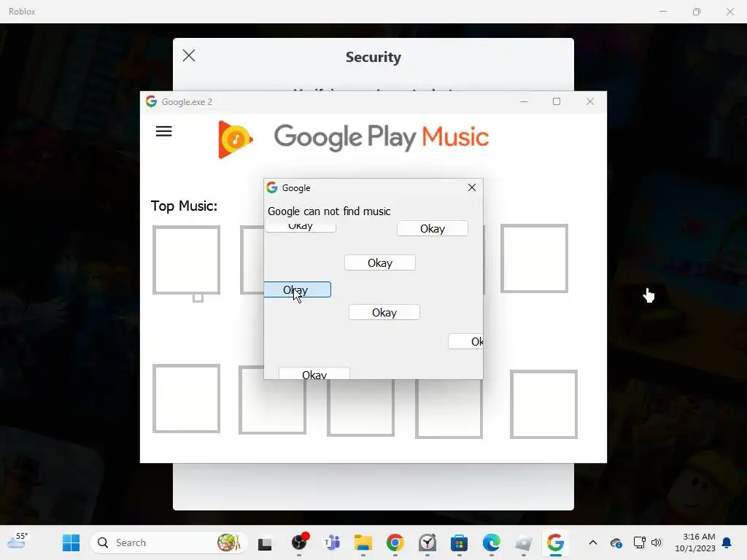Image resolution: width=747 pixels, height=560 pixels.
Task: Open the weather widget showing 55°
Action: (18, 542)
